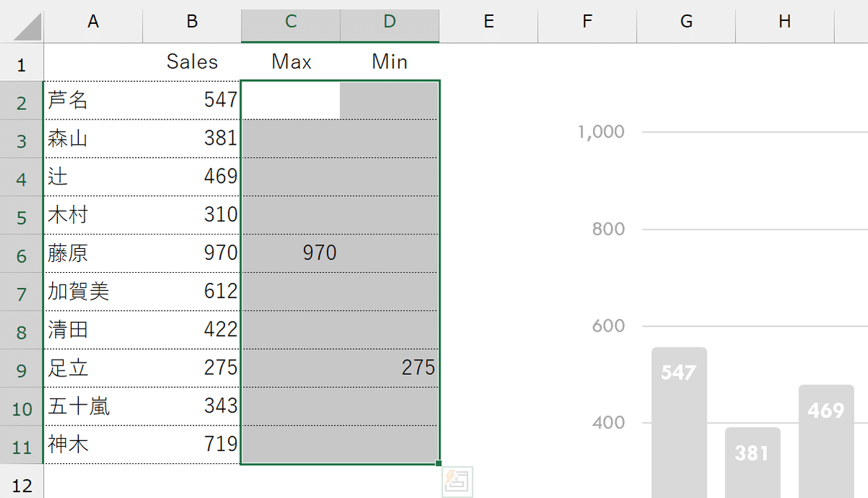This screenshot has width=868, height=498.
Task: Select row 6 header
Action: [22, 254]
